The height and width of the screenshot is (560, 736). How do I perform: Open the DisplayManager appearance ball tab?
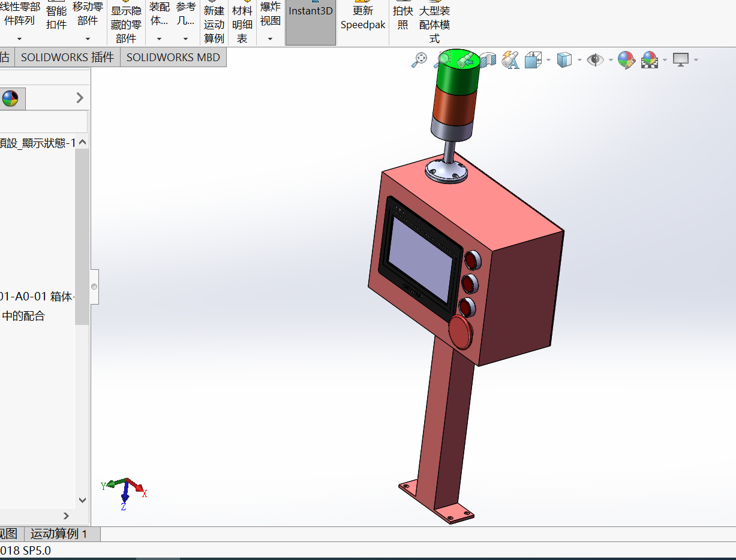[10, 98]
